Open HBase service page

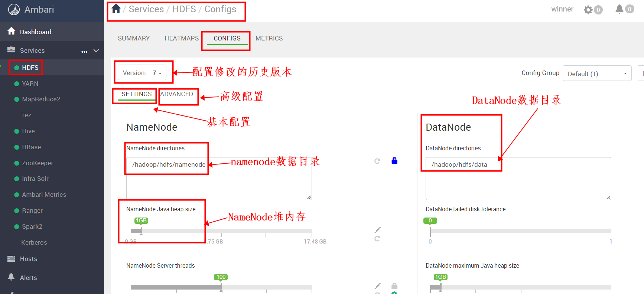coord(32,147)
